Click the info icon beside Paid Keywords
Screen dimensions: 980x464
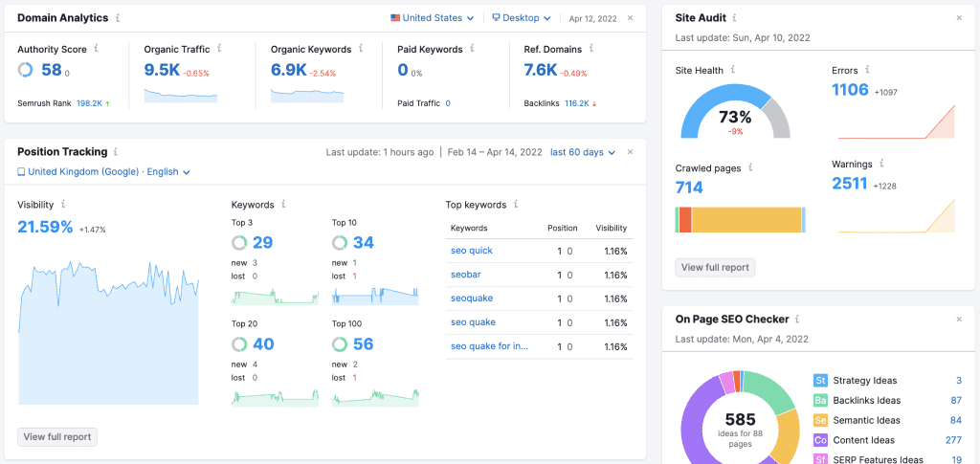(x=472, y=48)
